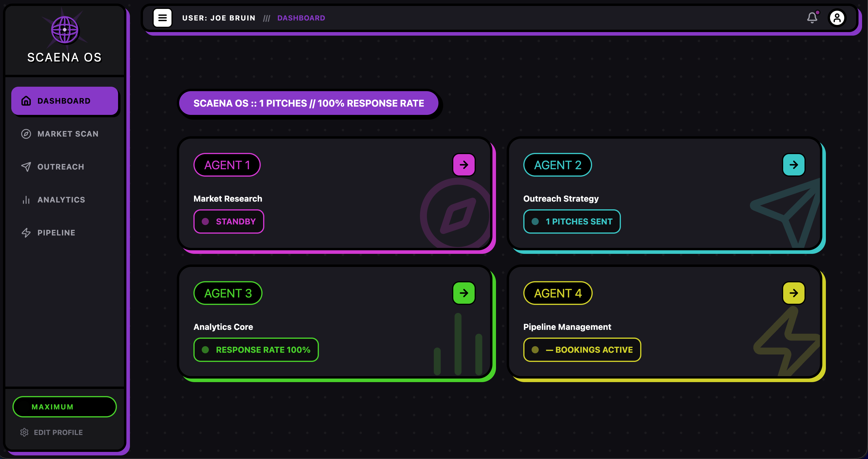Open Agent 4 with yellow arrow
Screen dimensions: 868x459
click(794, 293)
